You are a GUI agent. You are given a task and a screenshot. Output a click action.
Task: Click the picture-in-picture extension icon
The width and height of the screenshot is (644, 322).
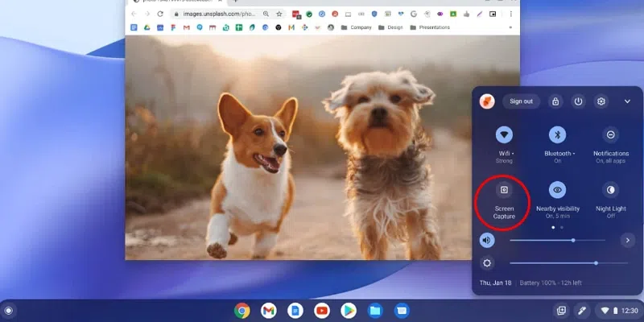pos(493,14)
